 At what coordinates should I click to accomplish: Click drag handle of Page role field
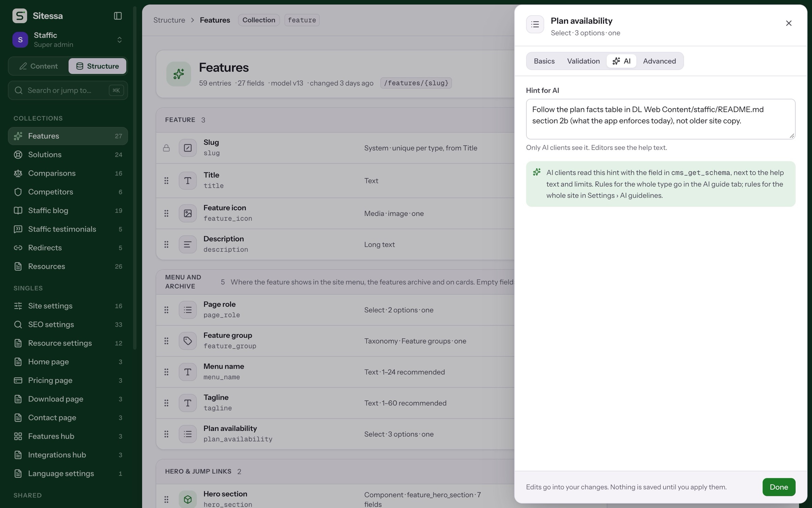[x=166, y=310]
